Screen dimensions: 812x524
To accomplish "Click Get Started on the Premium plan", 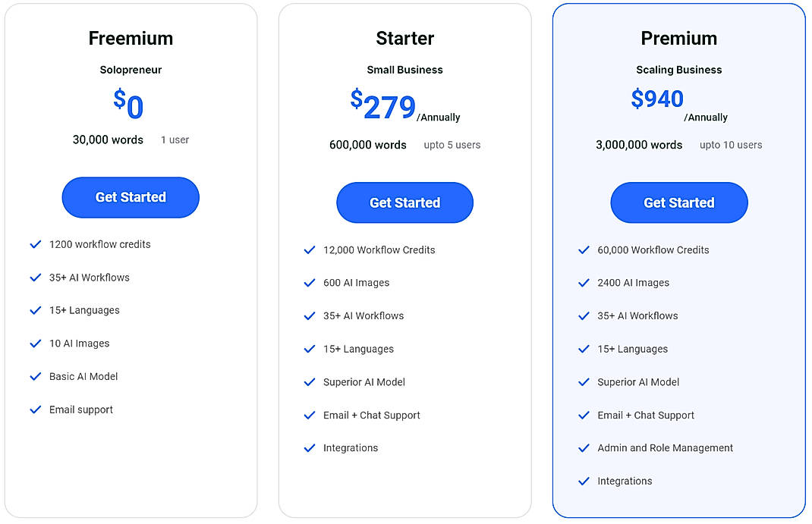I will pyautogui.click(x=678, y=202).
